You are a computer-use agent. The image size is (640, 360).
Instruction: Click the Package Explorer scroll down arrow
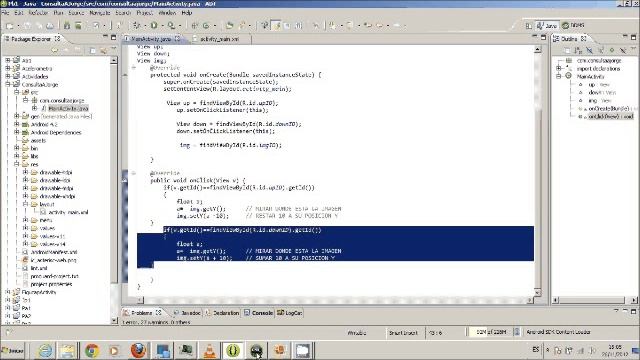[x=113, y=321]
